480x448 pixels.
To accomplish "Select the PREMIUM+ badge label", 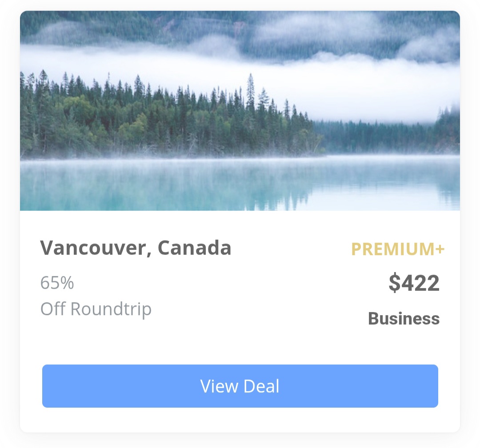I will (397, 249).
